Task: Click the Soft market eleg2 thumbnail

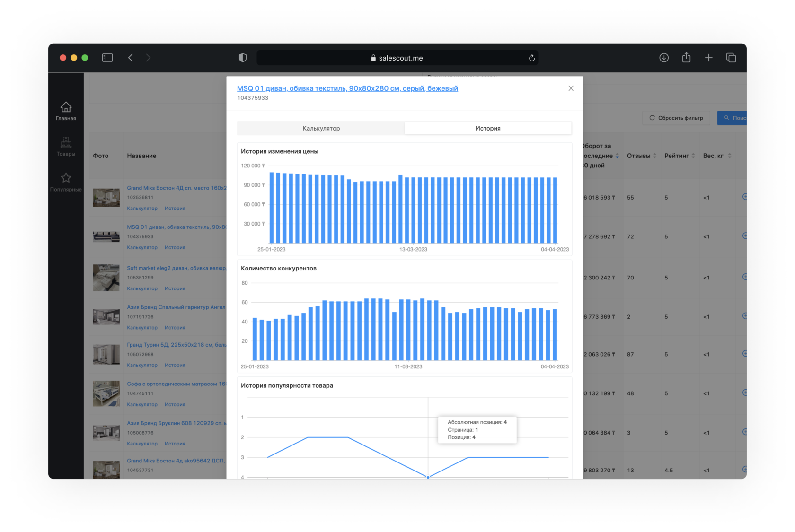Action: [x=106, y=278]
